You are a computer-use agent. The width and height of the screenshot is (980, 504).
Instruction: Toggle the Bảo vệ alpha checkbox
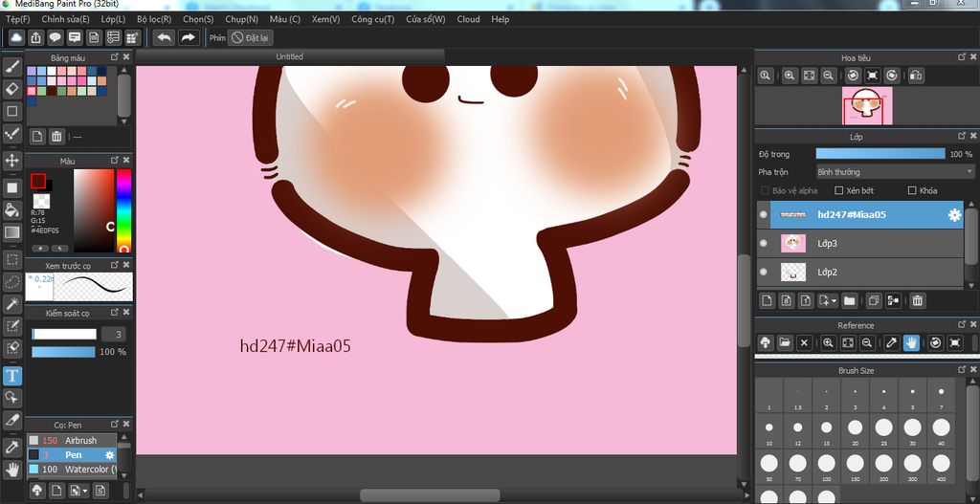pos(765,190)
